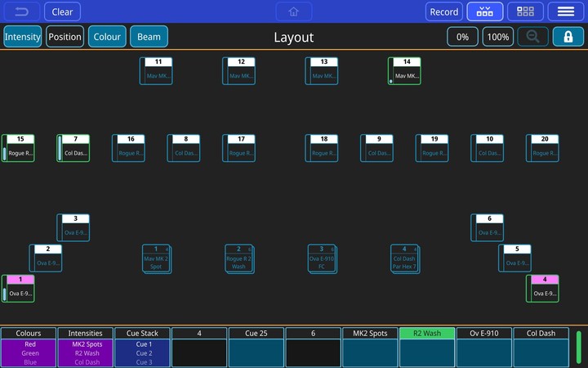The height and width of the screenshot is (368, 588).
Task: Select pink-header fixture 4 Ova E-9
Action: point(542,289)
